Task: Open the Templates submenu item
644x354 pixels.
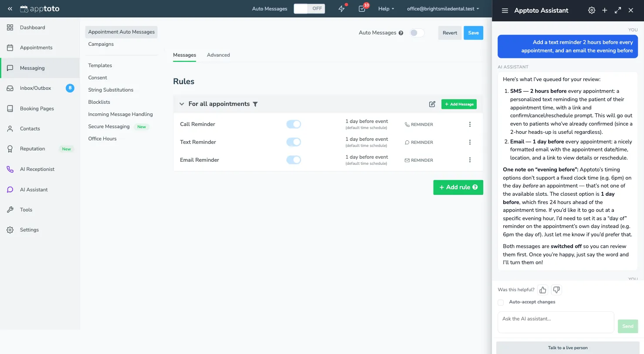Action: click(100, 65)
